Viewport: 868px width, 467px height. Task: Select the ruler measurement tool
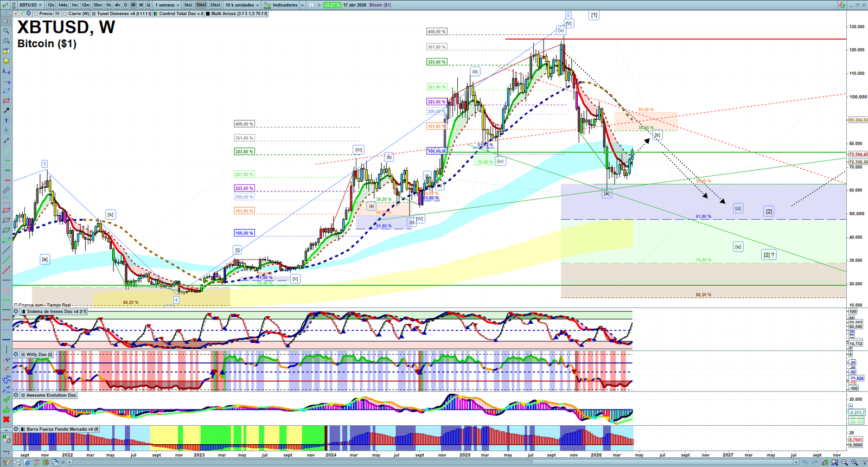(x=6, y=190)
